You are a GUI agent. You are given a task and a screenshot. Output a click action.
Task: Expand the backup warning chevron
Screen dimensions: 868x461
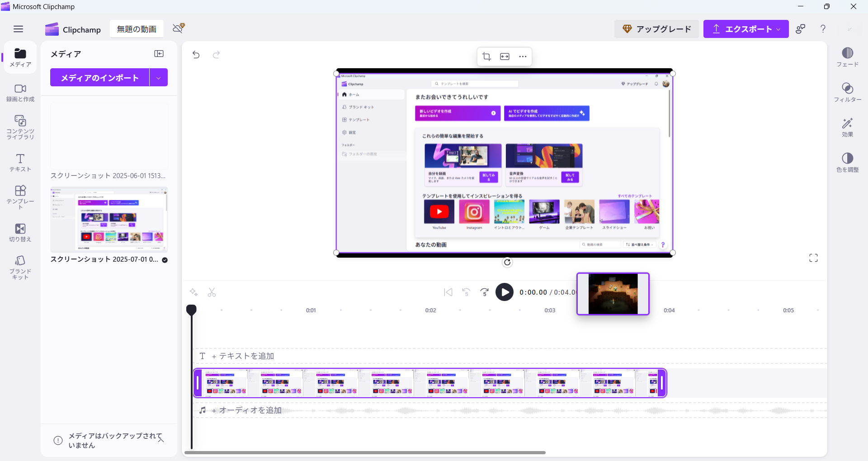[x=161, y=440]
